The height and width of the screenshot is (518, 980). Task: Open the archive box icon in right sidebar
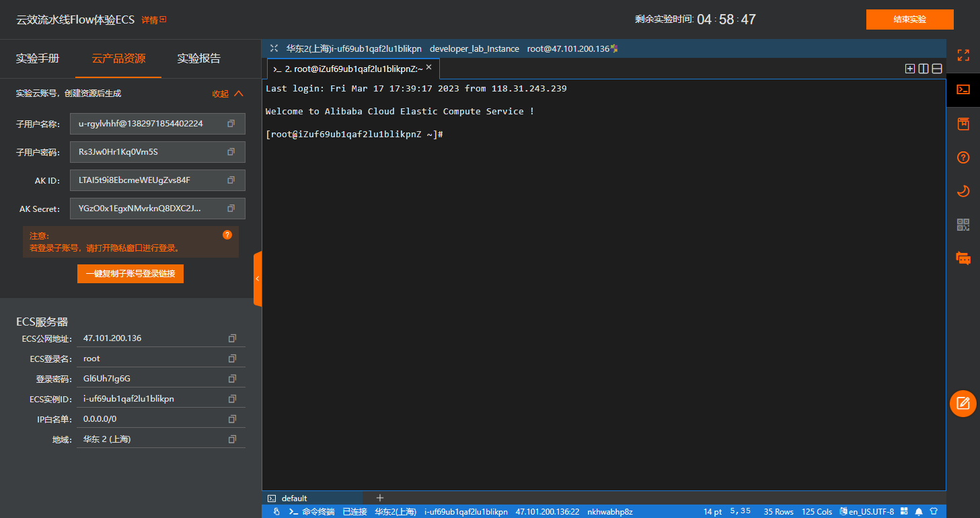(x=963, y=124)
